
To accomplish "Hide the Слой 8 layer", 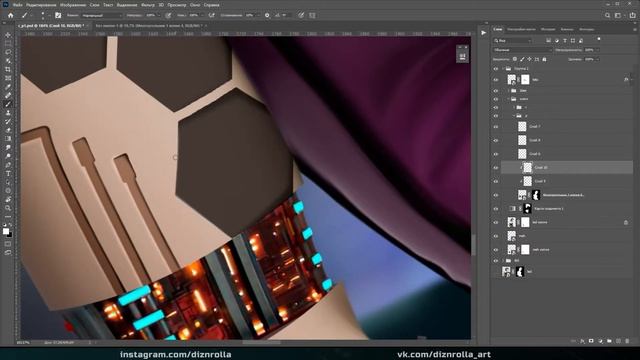I will [496, 140].
